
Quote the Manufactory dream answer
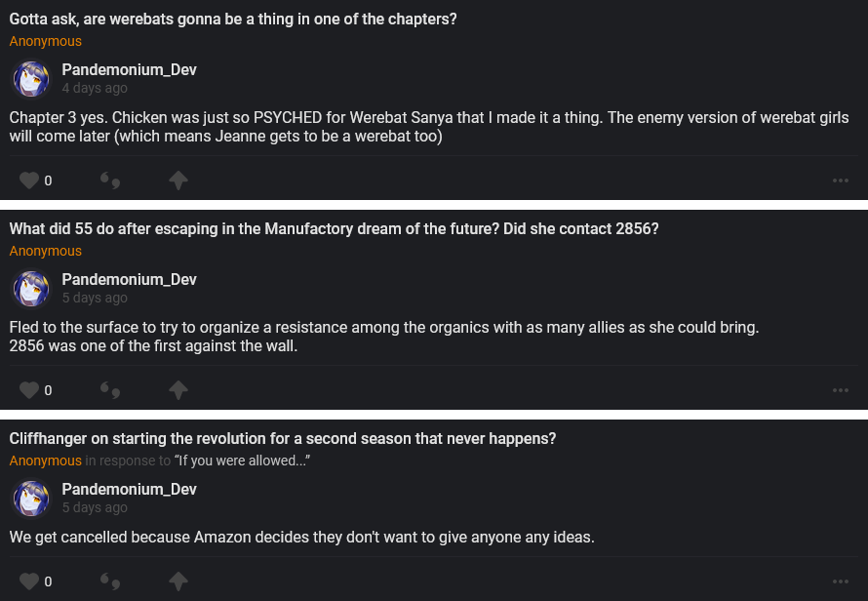110,390
